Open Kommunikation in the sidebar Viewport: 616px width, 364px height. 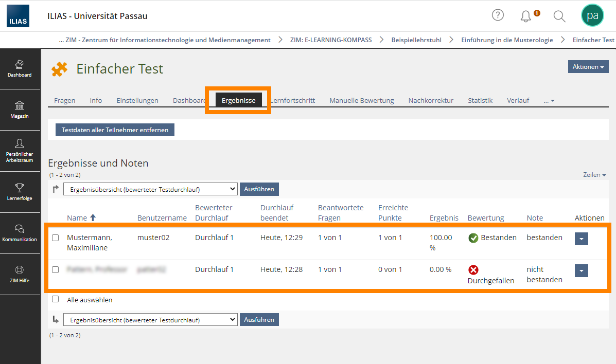[x=20, y=233]
